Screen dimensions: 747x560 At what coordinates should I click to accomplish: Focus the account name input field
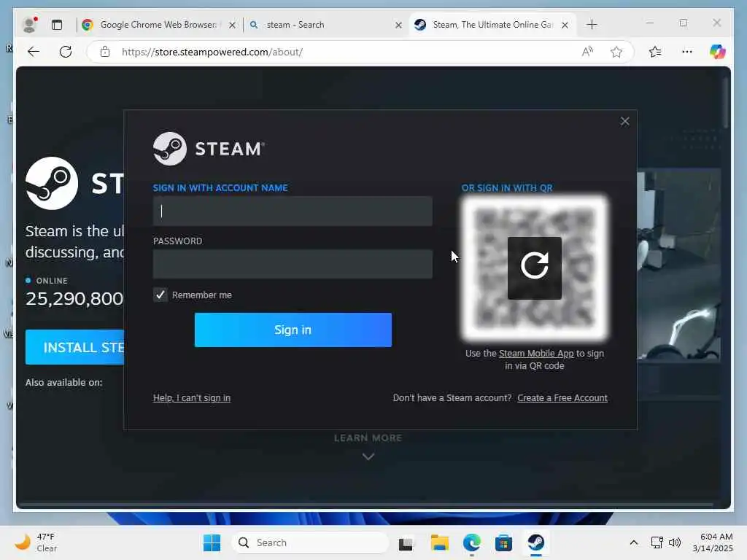(x=293, y=211)
